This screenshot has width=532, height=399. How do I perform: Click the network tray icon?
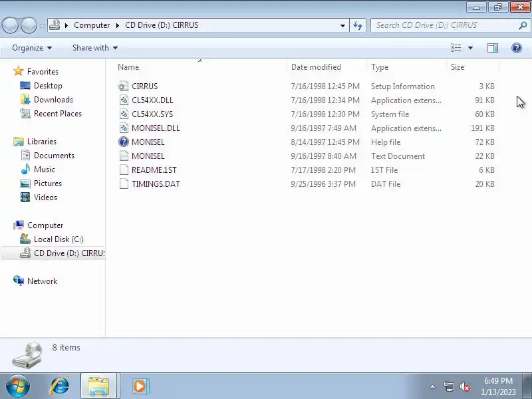[448, 386]
